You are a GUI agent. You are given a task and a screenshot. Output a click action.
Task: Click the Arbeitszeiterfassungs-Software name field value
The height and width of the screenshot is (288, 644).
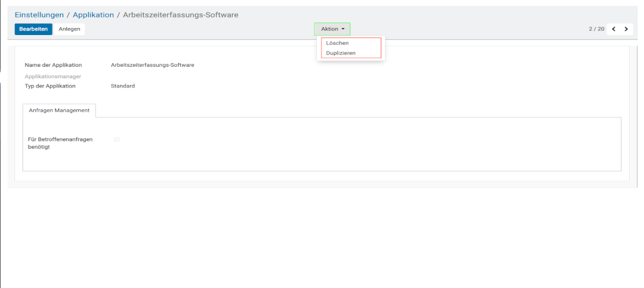coord(152,64)
